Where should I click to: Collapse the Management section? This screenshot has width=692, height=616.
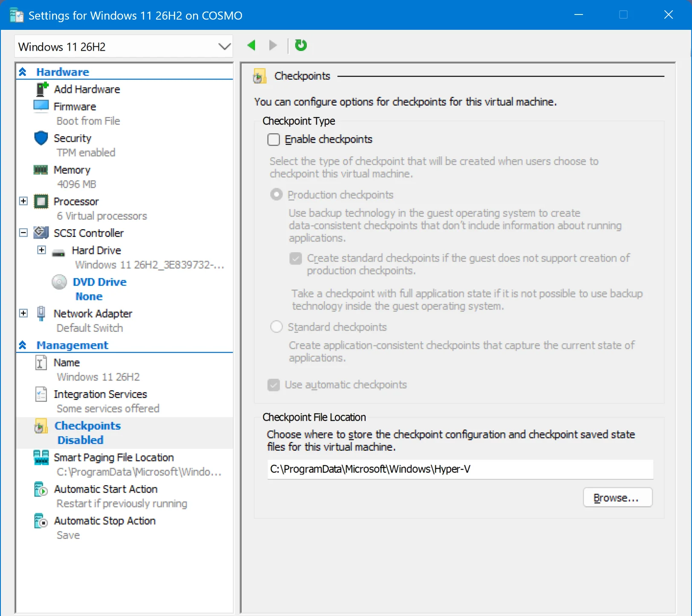point(23,345)
